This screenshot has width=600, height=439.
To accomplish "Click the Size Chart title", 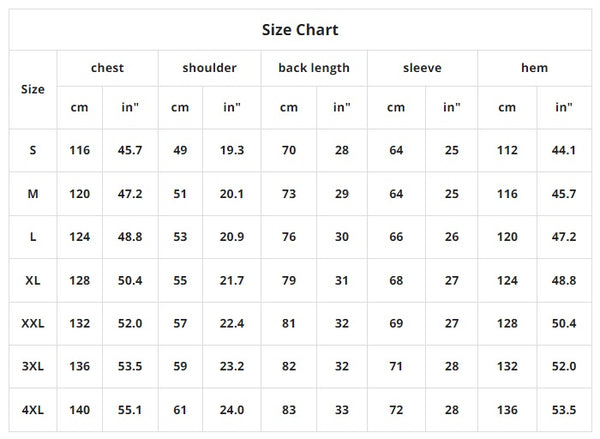I will [300, 29].
